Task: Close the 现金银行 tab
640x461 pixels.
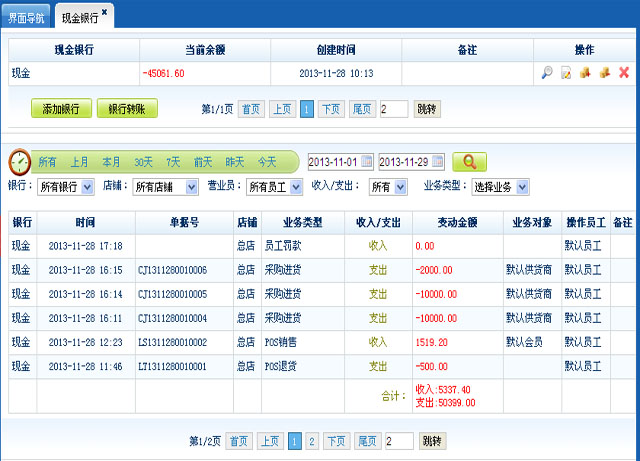Action: pos(105,12)
